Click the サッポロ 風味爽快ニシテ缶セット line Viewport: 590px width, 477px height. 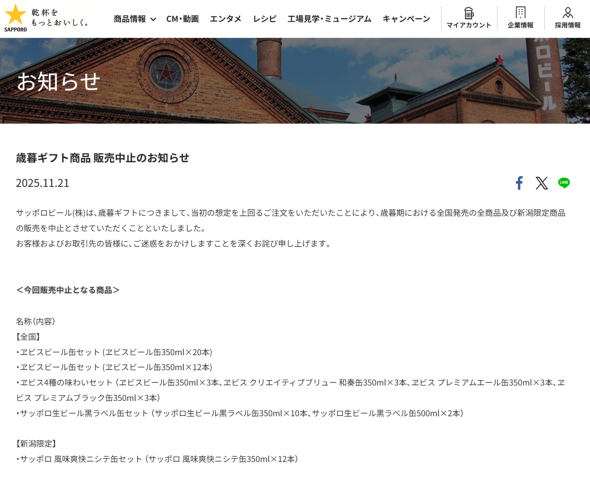(157, 459)
